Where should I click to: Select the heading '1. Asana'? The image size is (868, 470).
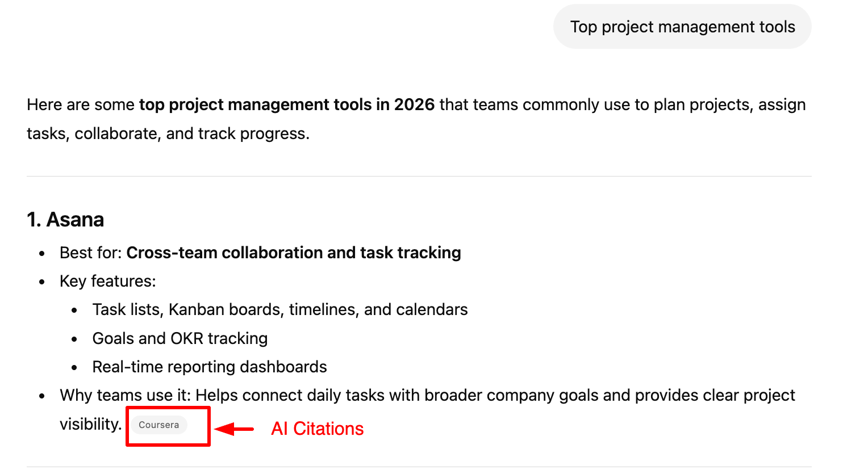tap(65, 220)
